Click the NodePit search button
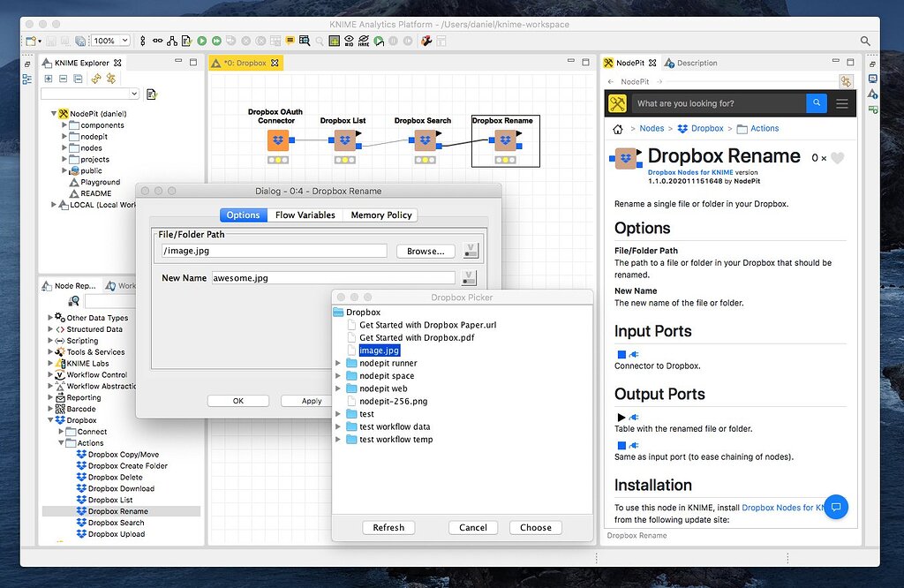This screenshot has height=588, width=904. [x=817, y=103]
